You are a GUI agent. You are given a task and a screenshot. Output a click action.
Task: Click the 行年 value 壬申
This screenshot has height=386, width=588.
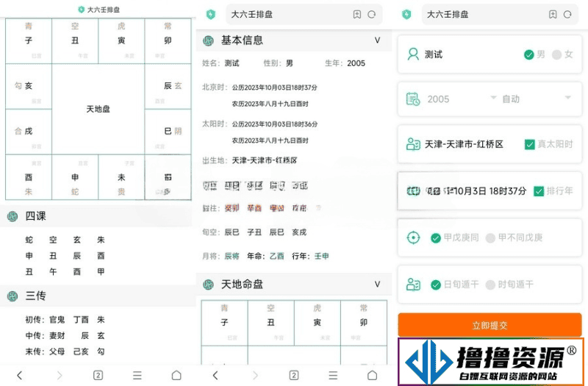[x=321, y=256]
